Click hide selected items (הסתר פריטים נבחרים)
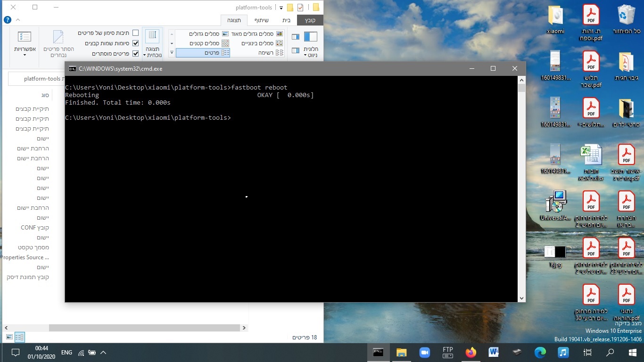Screen dimensions: 644x362 pyautogui.click(x=58, y=43)
